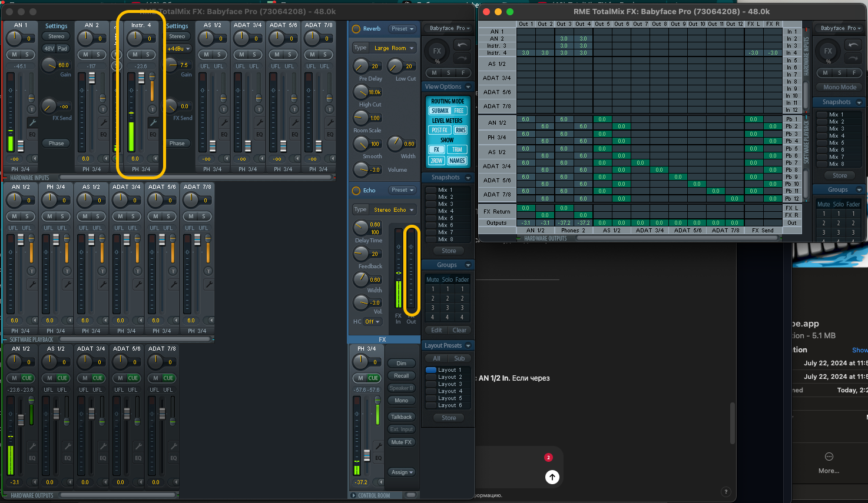Screen dimensions: 868x503
Task: Toggle Phase invert in AN 1 settings
Action: tap(56, 143)
